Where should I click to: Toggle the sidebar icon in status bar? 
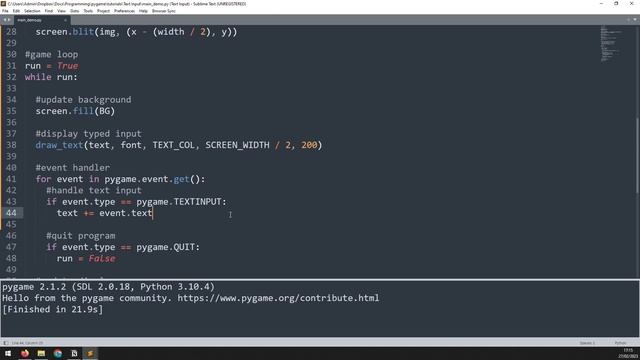5,343
